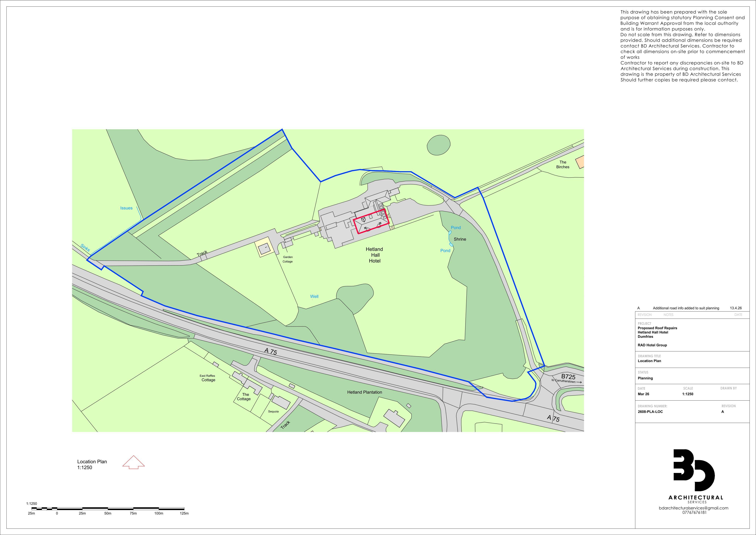Click the 'Issues' blue watercourse label
Screen dimensions: 756x535
tap(126, 208)
